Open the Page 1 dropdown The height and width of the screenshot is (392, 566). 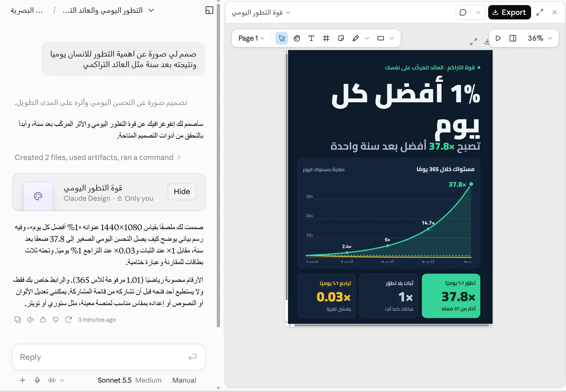(252, 38)
